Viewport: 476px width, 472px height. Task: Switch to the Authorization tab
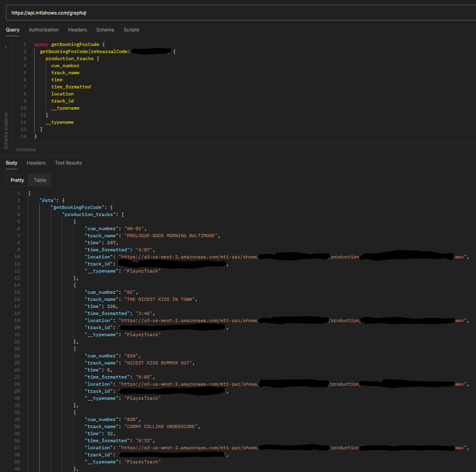44,30
